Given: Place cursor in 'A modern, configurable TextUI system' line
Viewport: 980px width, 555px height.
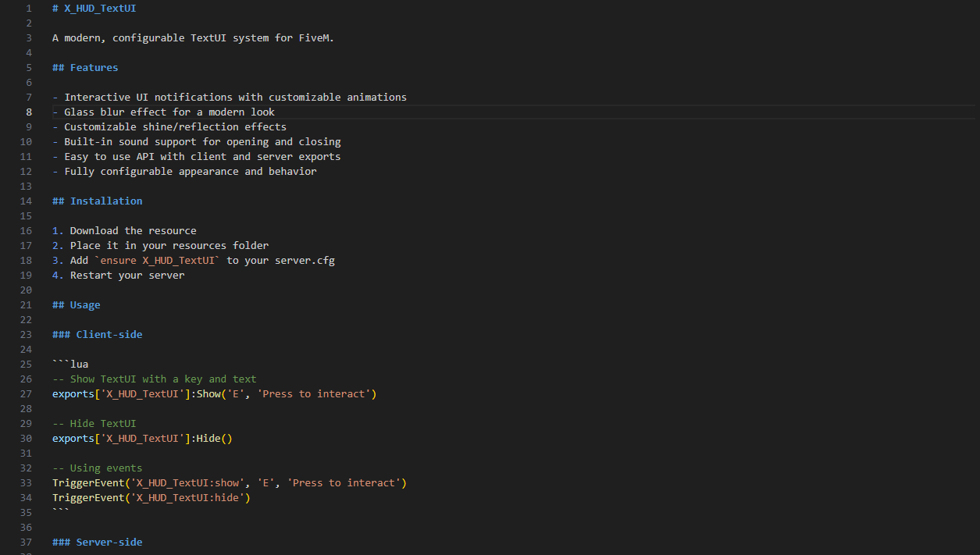Looking at the screenshot, I should (x=193, y=37).
